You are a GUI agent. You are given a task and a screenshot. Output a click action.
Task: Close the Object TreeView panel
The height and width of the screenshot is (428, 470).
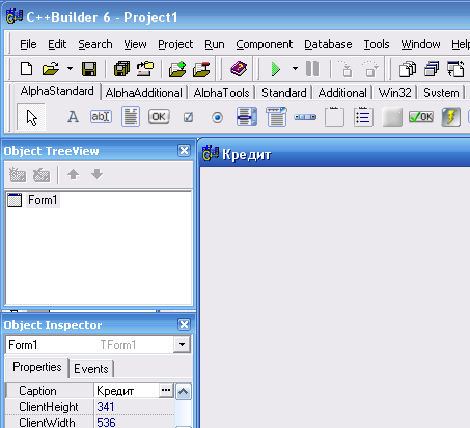(184, 151)
